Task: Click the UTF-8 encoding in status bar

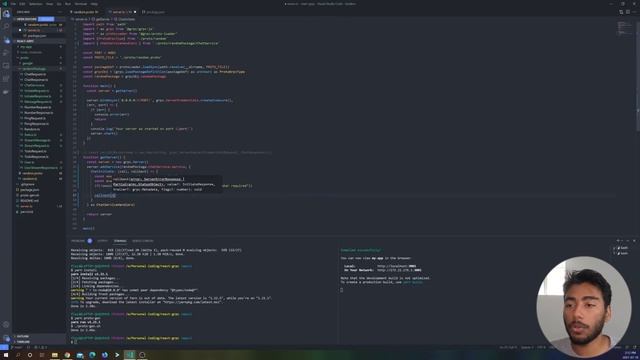Action: (542, 347)
